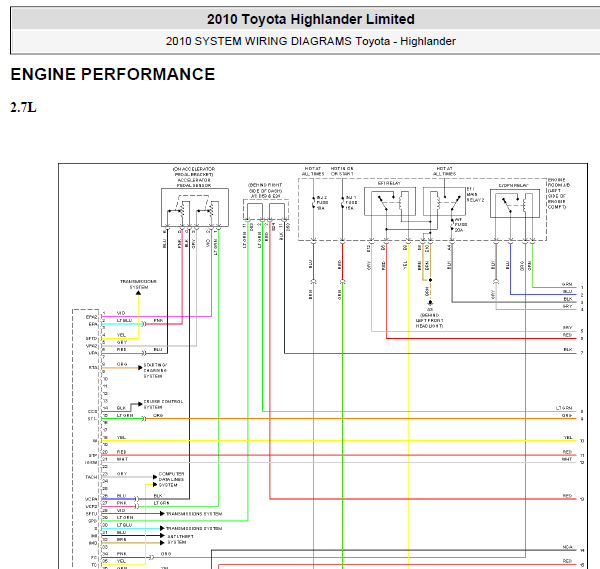Click the "GRY" wire label at pin 23
Image resolution: width=600 pixels, height=569 pixels.
pyautogui.click(x=122, y=474)
